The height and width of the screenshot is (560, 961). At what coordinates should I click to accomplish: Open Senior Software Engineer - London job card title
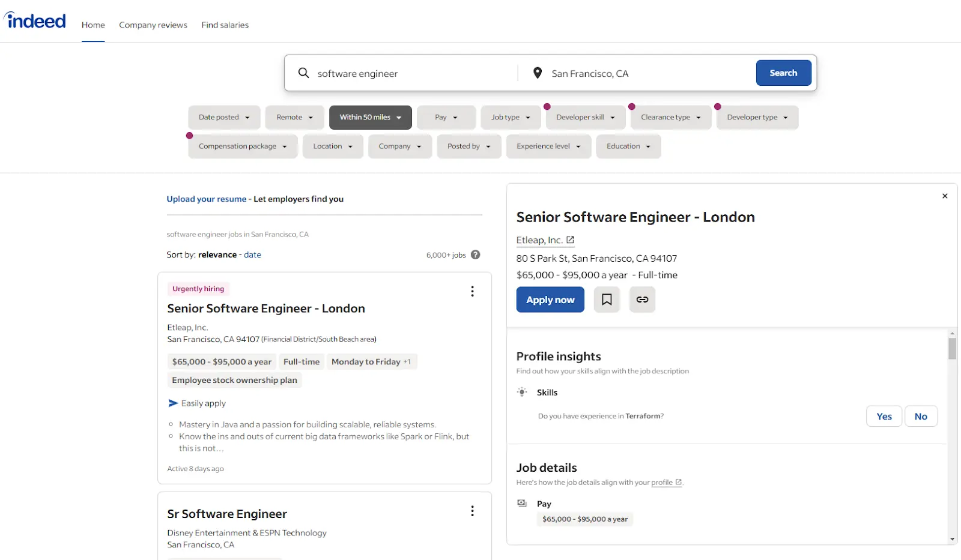point(266,308)
